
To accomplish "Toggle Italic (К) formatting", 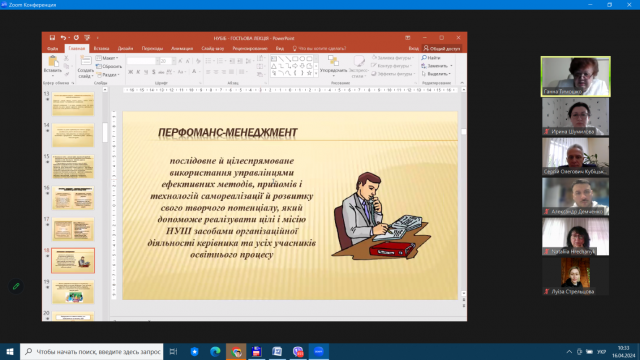I will point(138,72).
